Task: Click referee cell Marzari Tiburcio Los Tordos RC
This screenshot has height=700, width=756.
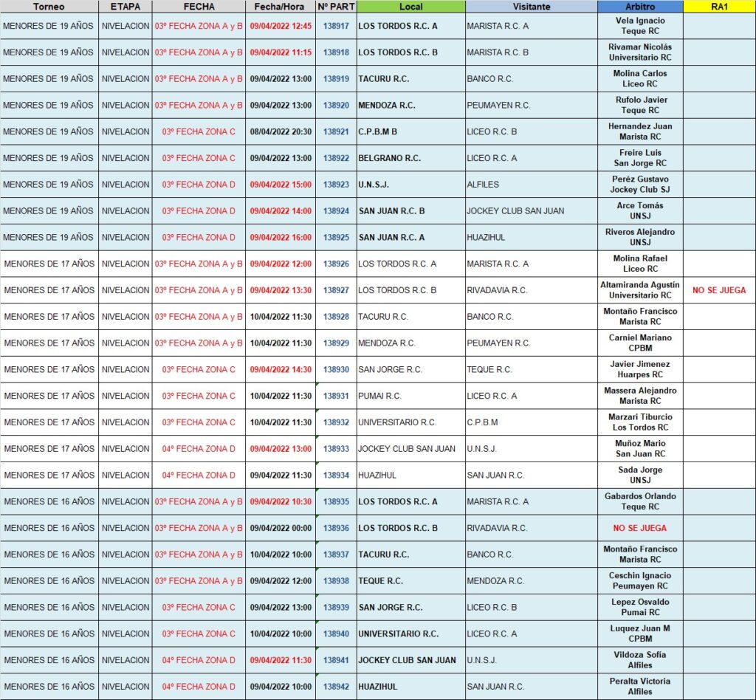Action: pos(639,422)
